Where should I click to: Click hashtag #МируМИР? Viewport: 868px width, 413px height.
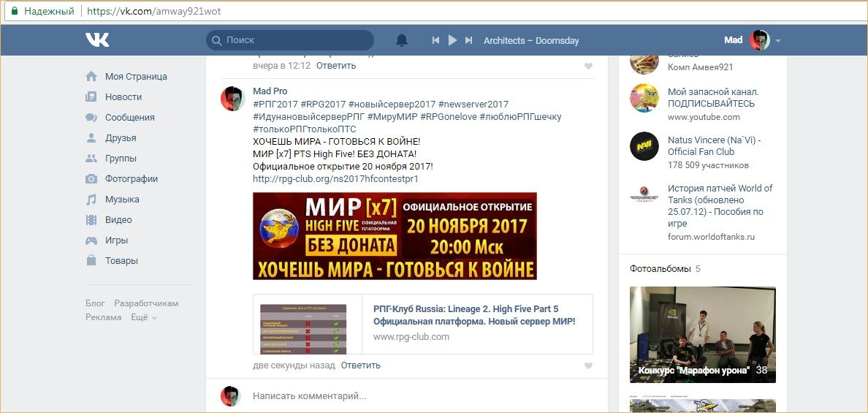coord(392,117)
